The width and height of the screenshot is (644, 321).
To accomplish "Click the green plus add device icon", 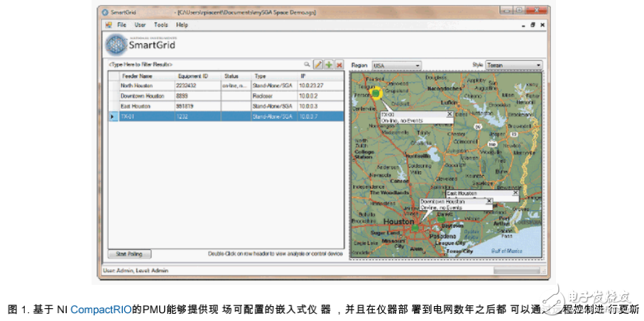I will coord(329,65).
